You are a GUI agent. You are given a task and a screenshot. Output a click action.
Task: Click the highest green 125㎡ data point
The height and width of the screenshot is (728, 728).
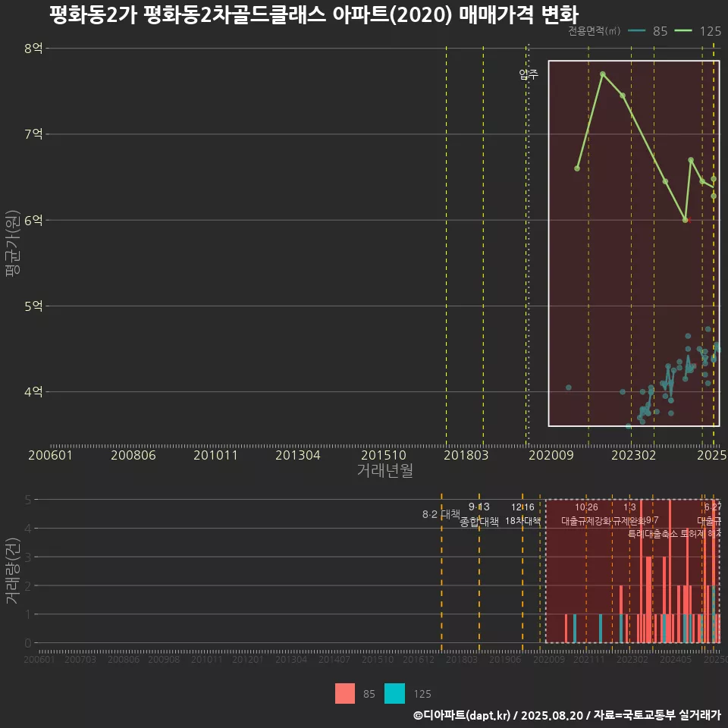[x=603, y=74]
